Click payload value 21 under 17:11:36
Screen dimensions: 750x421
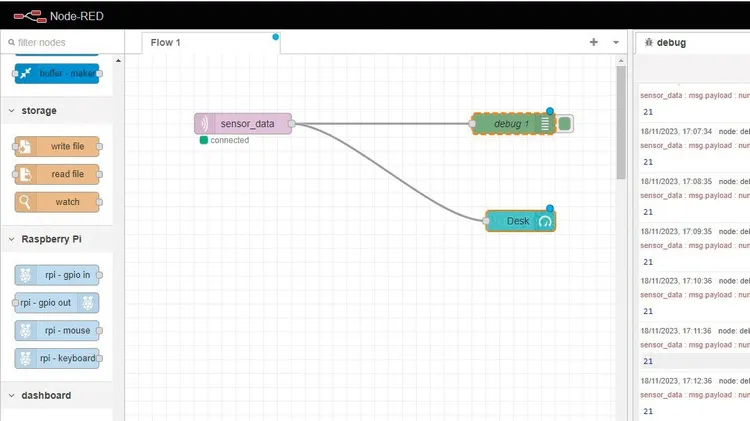648,361
